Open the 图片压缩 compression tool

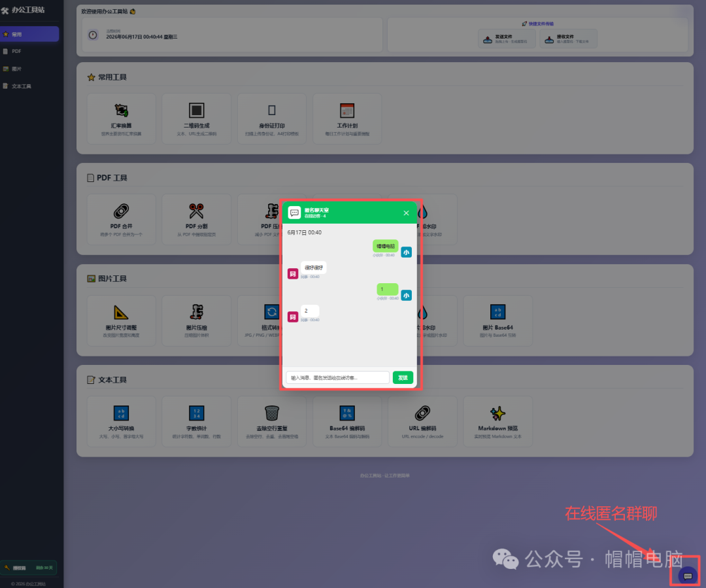[x=196, y=320]
